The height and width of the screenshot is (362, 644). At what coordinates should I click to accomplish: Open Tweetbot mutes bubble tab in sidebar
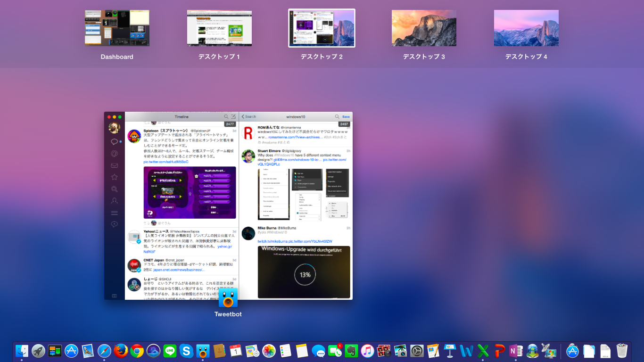point(114,224)
